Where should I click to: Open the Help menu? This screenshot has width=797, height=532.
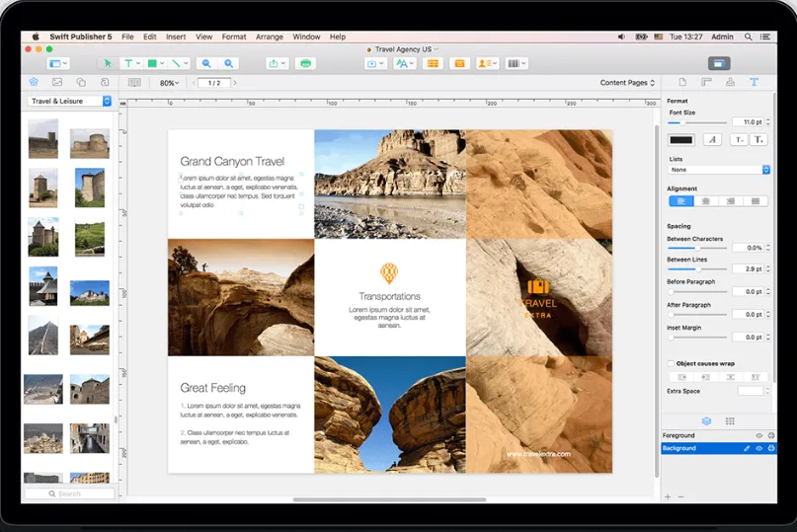(x=338, y=37)
